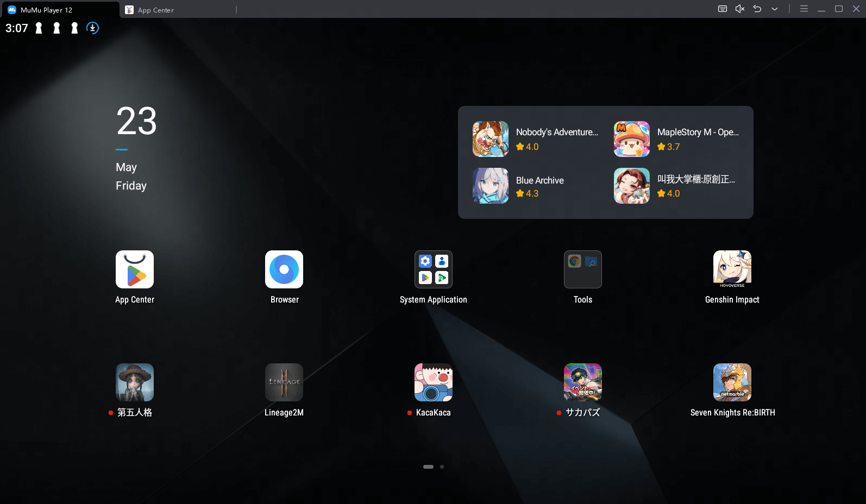The image size is (866, 504).
Task: Toggle the mute volume icon
Action: pyautogui.click(x=740, y=9)
